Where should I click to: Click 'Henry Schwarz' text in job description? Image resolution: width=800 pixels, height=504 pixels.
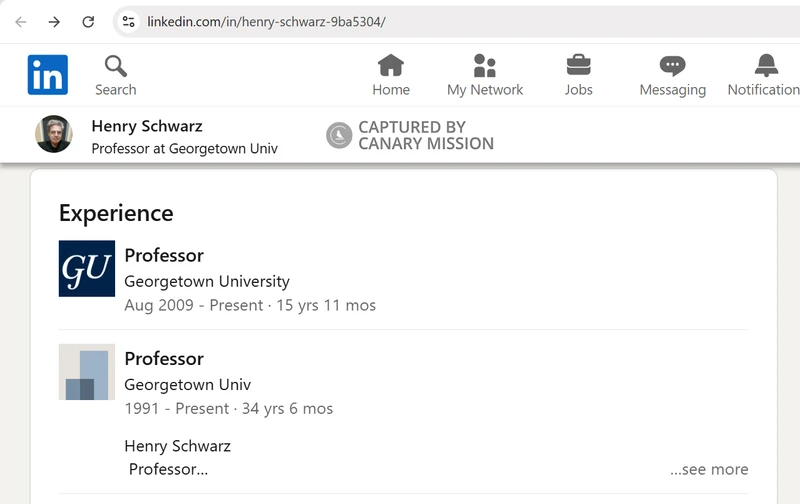(178, 446)
